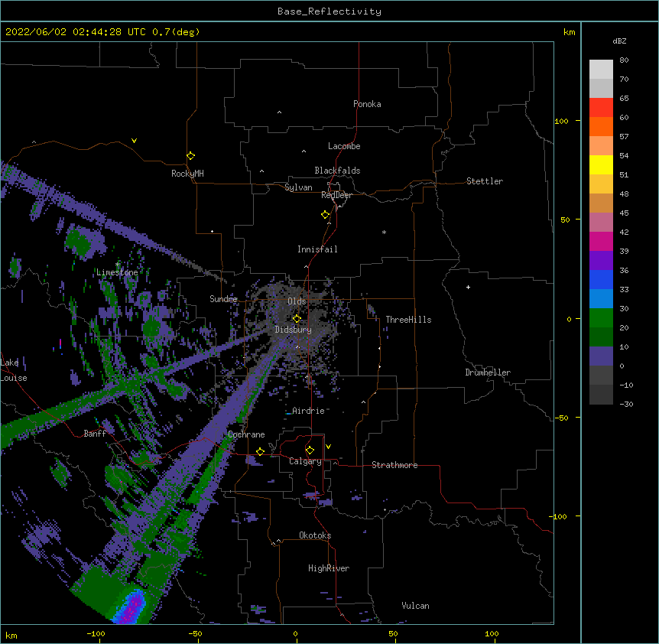Click the dBZ legend heading
This screenshot has width=659, height=644.
(619, 41)
